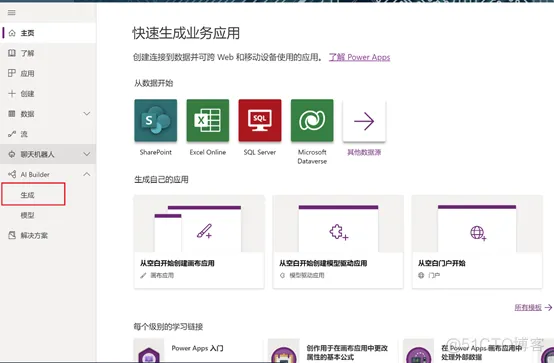Click the plus icon beside 创建

[x=12, y=93]
